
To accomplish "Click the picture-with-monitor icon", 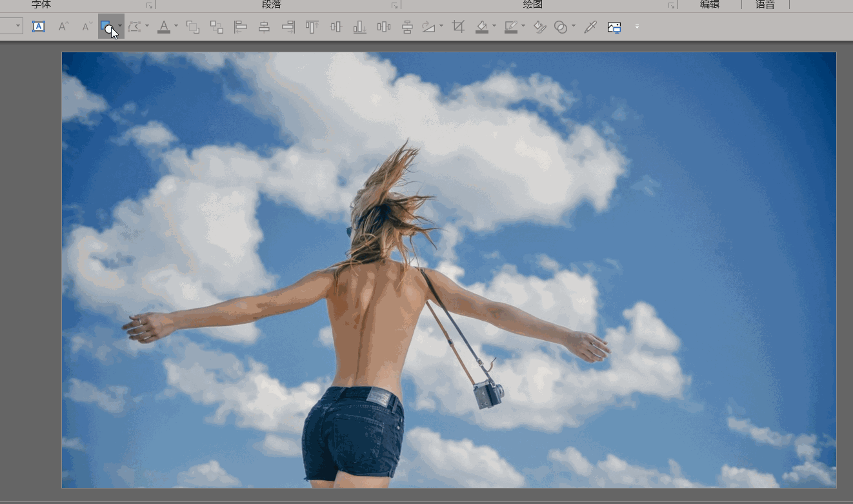I will (614, 26).
